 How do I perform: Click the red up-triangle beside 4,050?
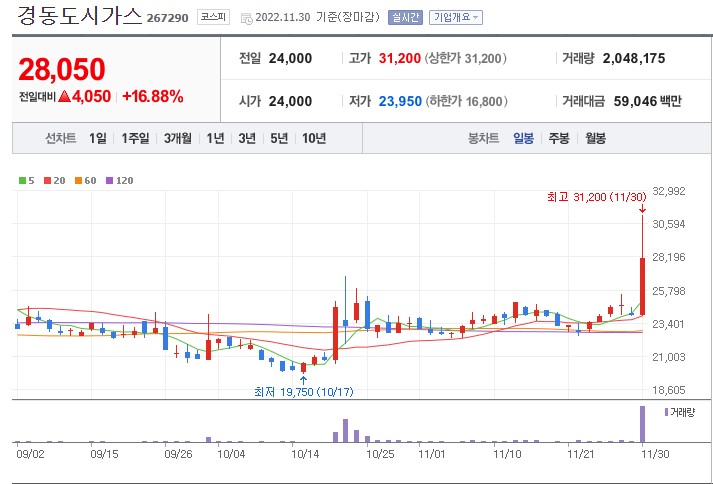coord(64,96)
